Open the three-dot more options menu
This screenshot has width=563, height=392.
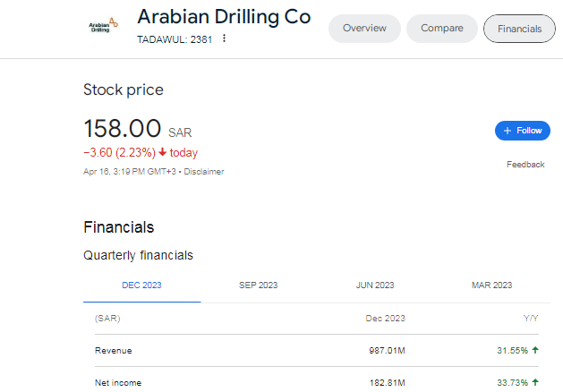pos(224,38)
